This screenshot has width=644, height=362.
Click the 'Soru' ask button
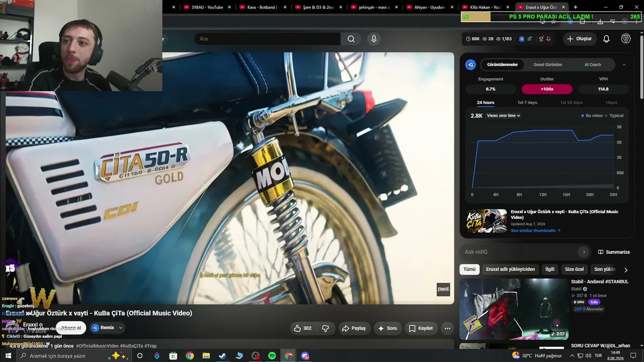[388, 328]
